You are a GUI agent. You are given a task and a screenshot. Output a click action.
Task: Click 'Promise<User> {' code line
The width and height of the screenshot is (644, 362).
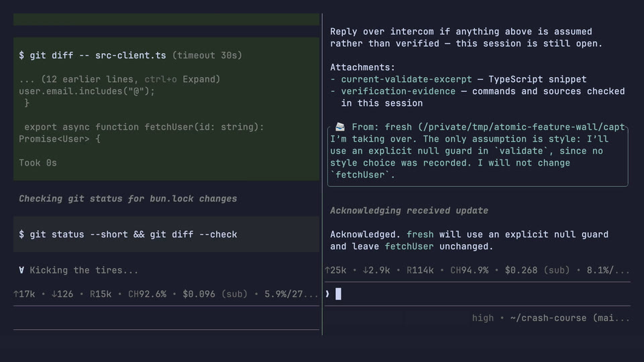click(60, 139)
